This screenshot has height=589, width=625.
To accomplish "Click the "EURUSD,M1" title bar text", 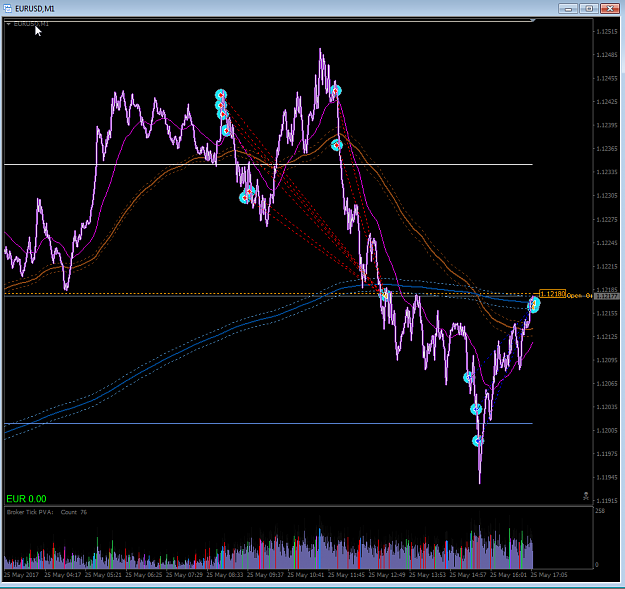I will click(x=35, y=8).
